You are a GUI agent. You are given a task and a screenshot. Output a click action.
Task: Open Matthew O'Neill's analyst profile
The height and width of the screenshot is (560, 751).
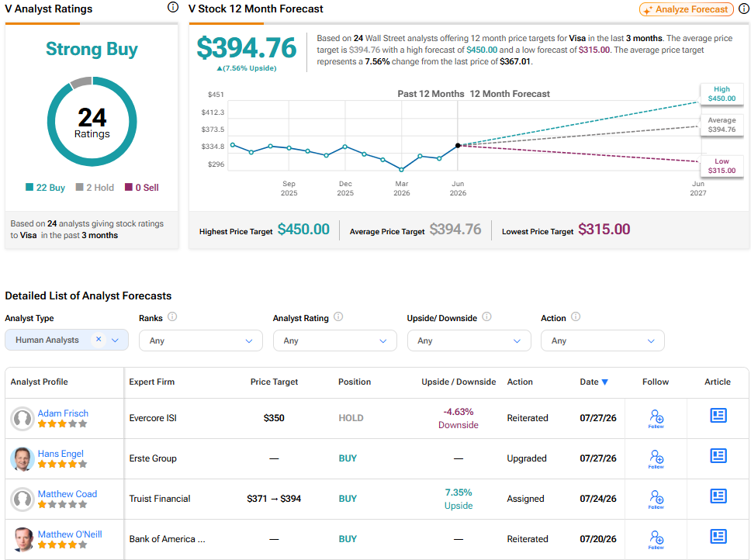(70, 534)
